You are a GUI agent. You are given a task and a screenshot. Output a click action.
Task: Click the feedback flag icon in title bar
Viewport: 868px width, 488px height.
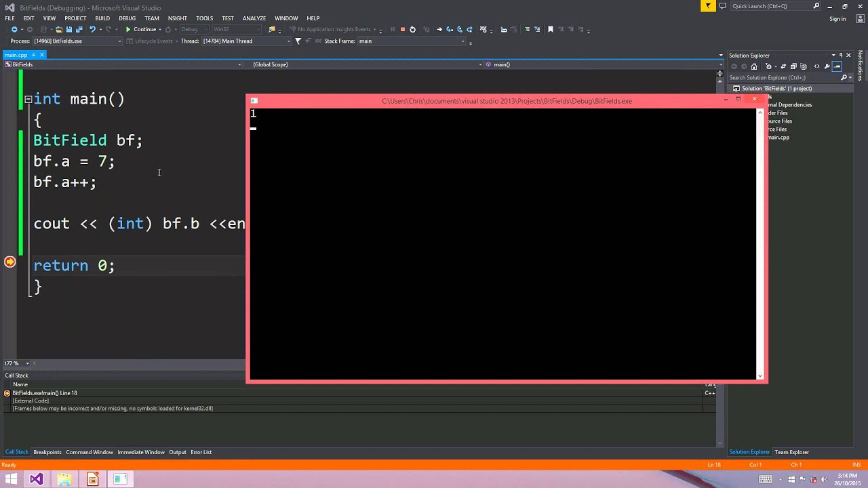point(708,6)
